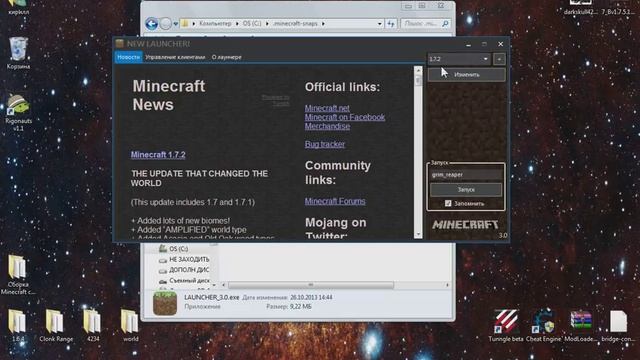Click the Minecraft logo in launcher
The width and height of the screenshot is (640, 360).
[x=465, y=225]
